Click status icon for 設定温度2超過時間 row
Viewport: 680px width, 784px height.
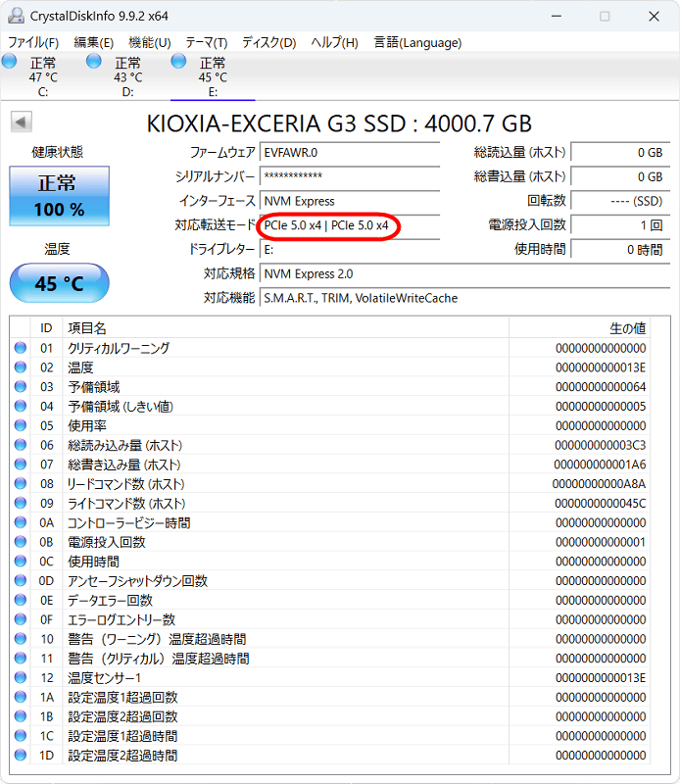pos(20,755)
